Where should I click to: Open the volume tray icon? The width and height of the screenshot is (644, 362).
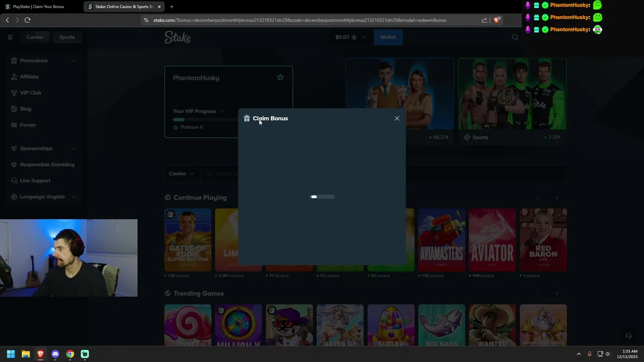click(607, 354)
